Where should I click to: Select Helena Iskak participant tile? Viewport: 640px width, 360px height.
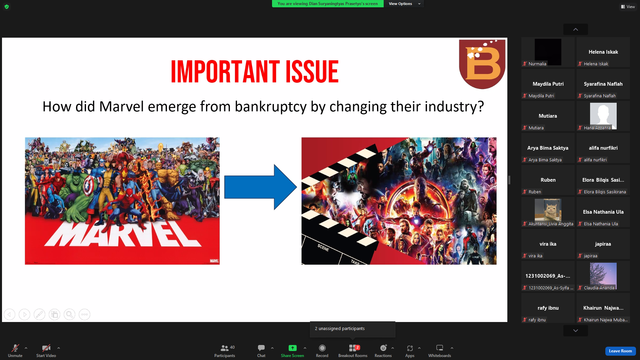click(603, 52)
